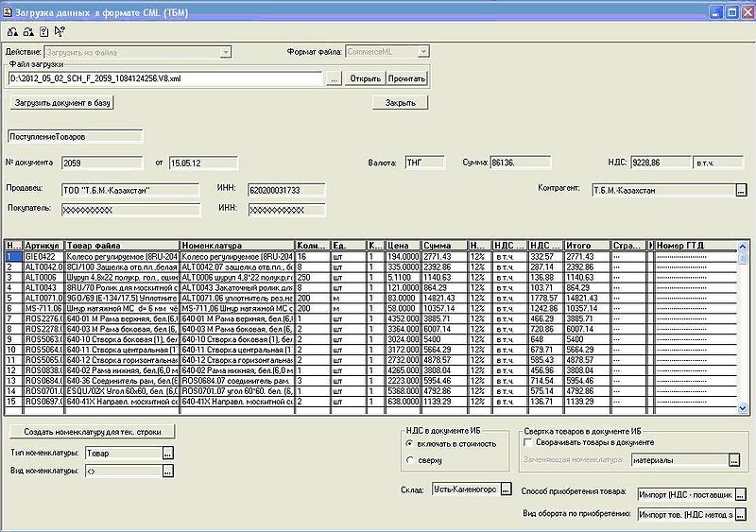Click the arrow pointer toolbar icon
Screen dimensions: 756x532
(x=59, y=31)
